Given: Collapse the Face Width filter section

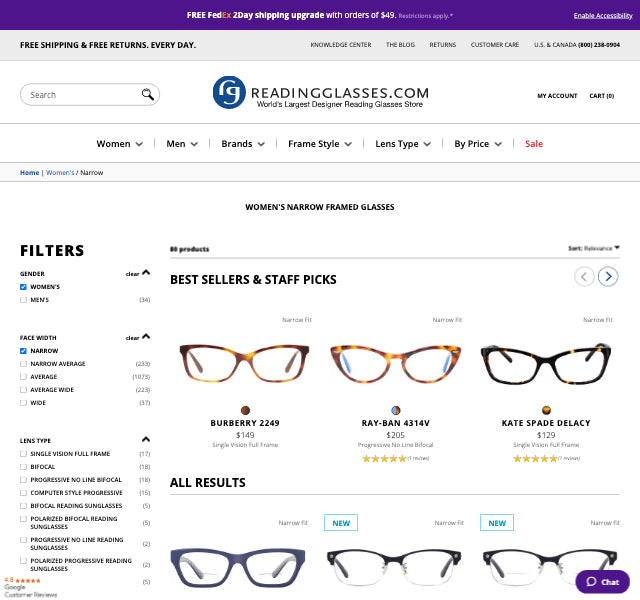Looking at the screenshot, I should click(x=146, y=337).
